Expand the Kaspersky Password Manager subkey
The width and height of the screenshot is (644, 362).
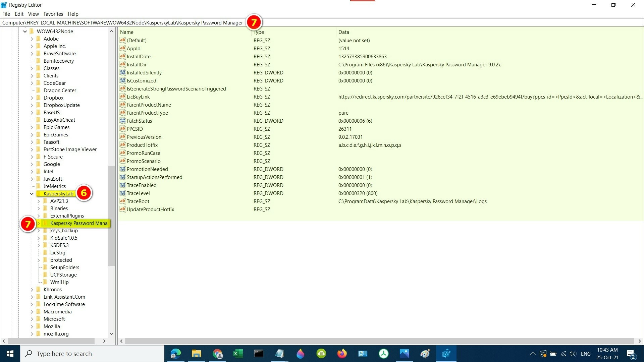click(x=39, y=223)
